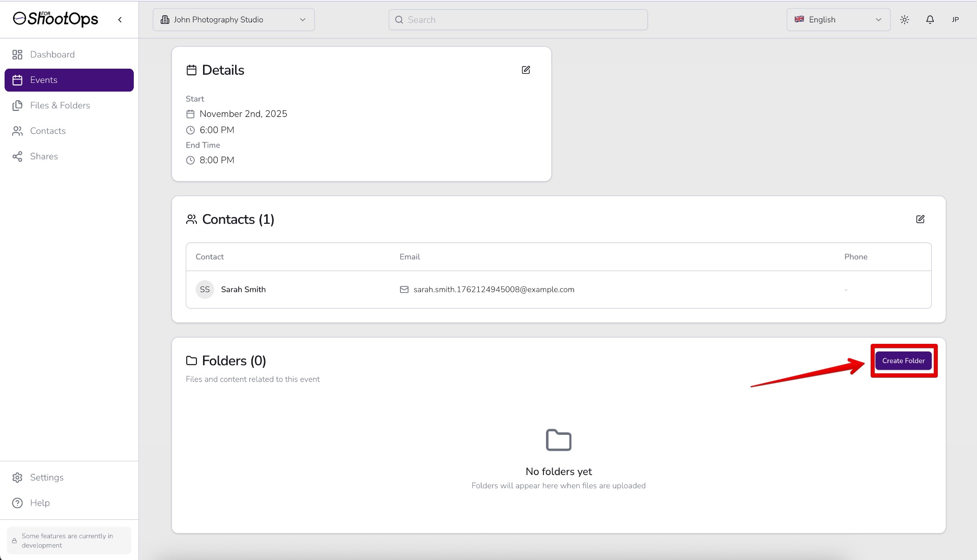The height and width of the screenshot is (560, 977).
Task: Go to Dashboard in sidebar
Action: click(x=52, y=54)
